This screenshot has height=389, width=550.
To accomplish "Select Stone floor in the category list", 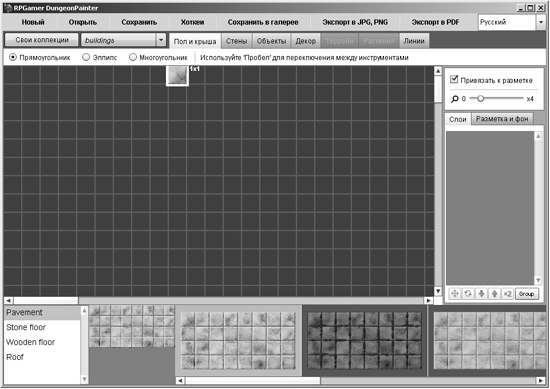I will coord(42,327).
